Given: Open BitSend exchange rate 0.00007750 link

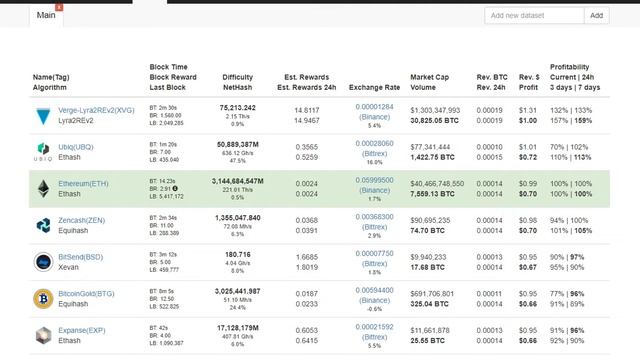Looking at the screenshot, I should 374,254.
